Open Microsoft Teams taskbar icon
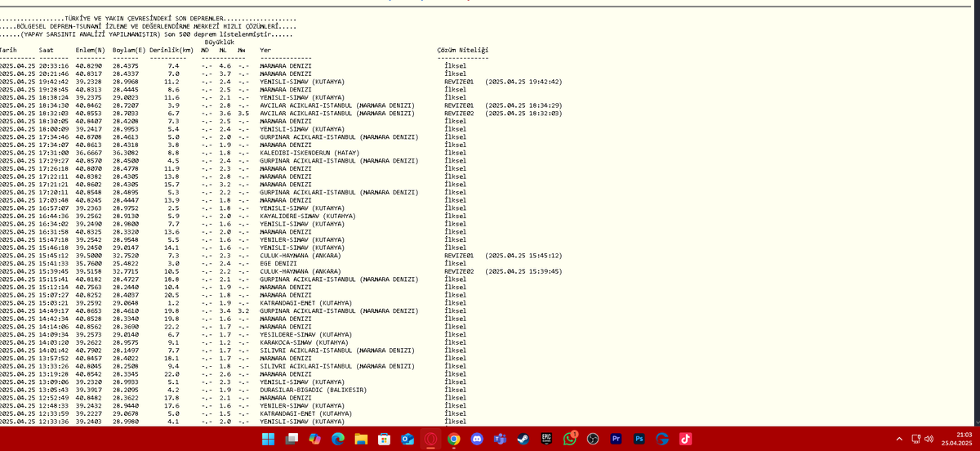 tap(501, 440)
